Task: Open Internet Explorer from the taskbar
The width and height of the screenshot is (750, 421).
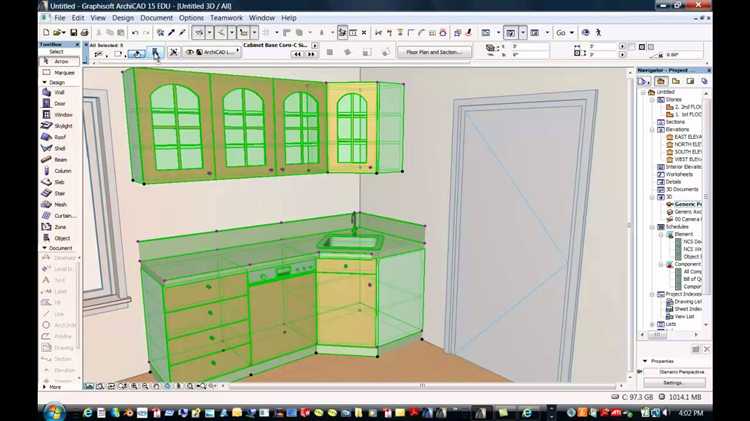Action: [x=88, y=412]
